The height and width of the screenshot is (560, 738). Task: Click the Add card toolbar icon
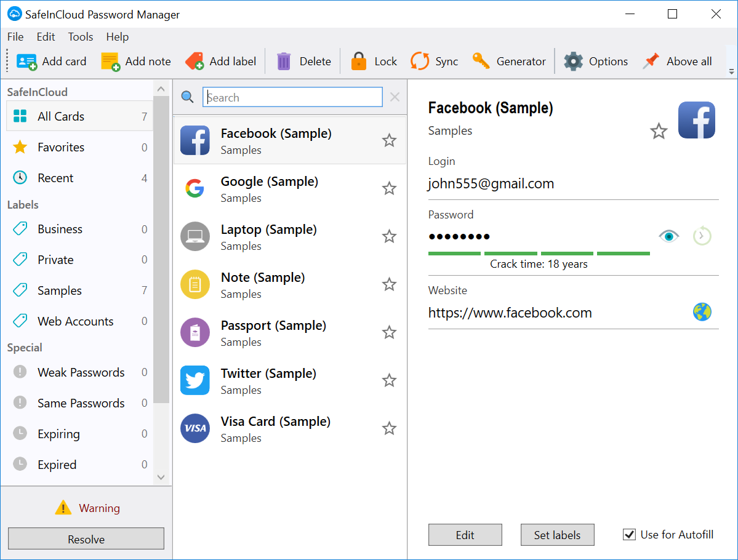point(26,62)
